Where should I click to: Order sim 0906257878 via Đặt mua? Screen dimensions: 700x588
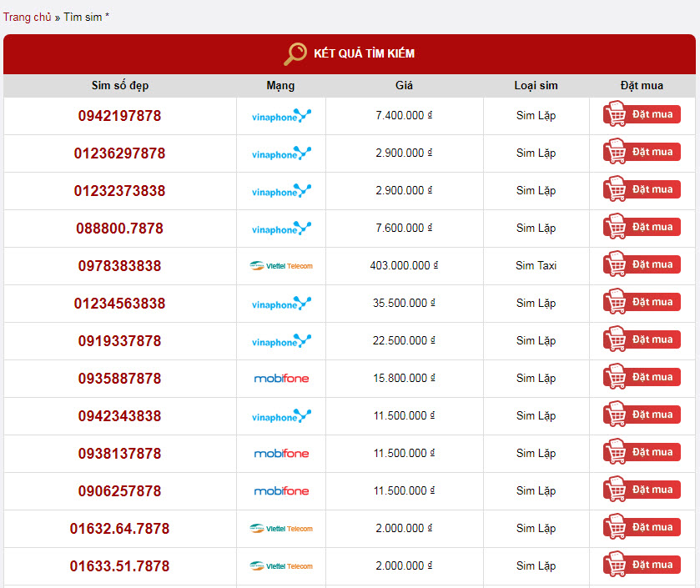[642, 489]
